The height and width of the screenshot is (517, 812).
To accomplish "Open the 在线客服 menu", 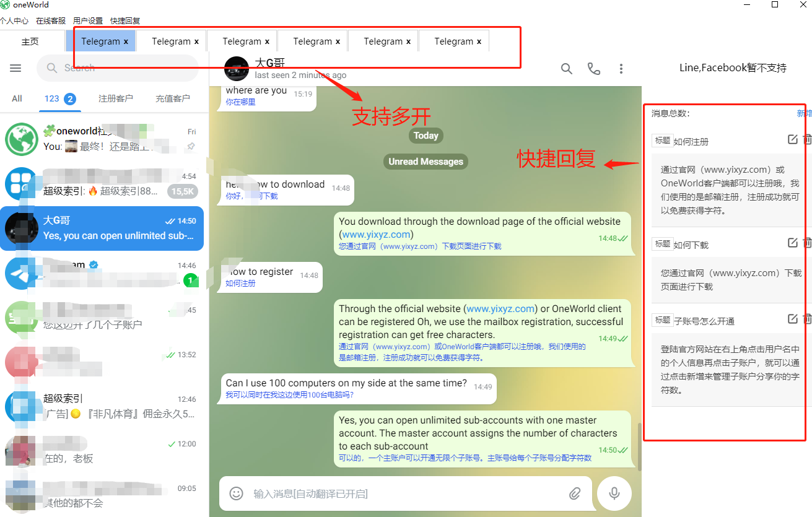I will click(51, 20).
